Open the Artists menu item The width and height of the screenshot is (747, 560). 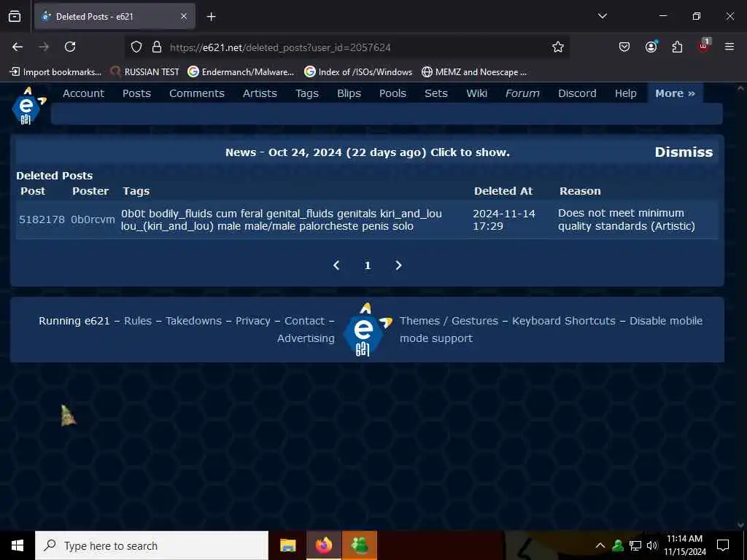[260, 93]
